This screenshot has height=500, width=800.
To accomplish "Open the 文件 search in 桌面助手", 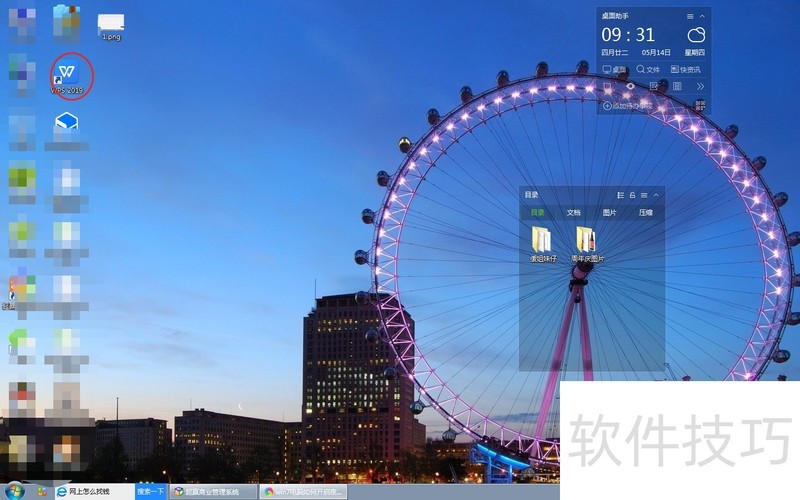I will pyautogui.click(x=648, y=69).
